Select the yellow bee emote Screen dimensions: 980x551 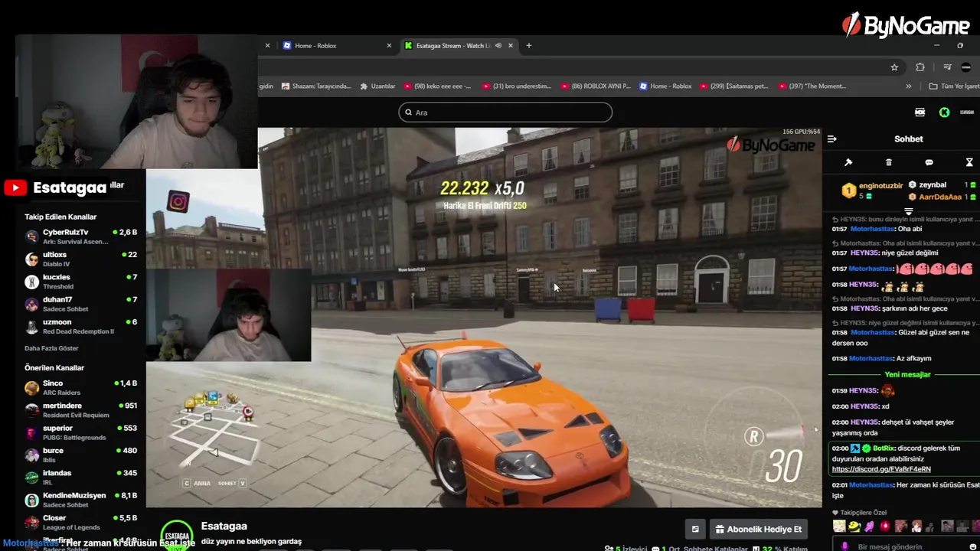click(854, 526)
